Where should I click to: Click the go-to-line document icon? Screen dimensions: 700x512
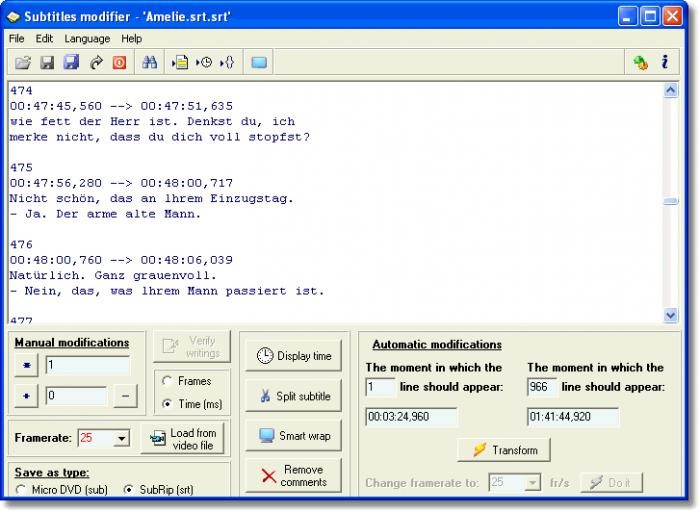tap(180, 62)
